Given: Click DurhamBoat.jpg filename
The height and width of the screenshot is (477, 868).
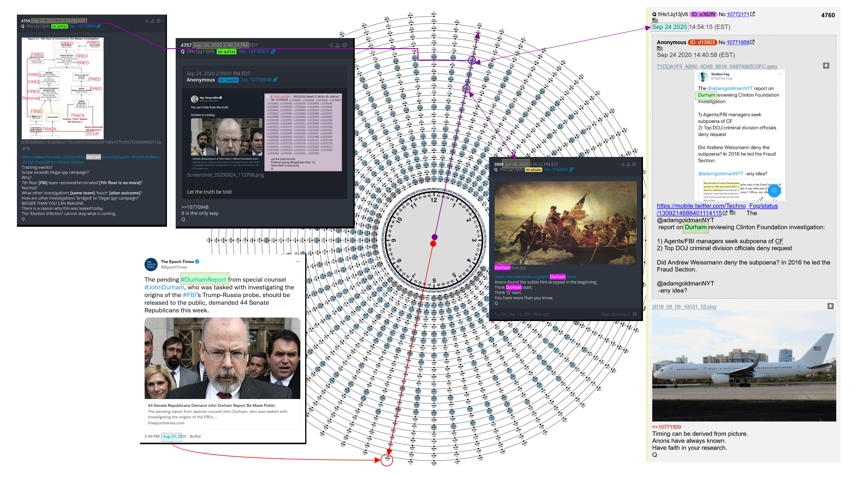Looking at the screenshot, I should [x=510, y=268].
